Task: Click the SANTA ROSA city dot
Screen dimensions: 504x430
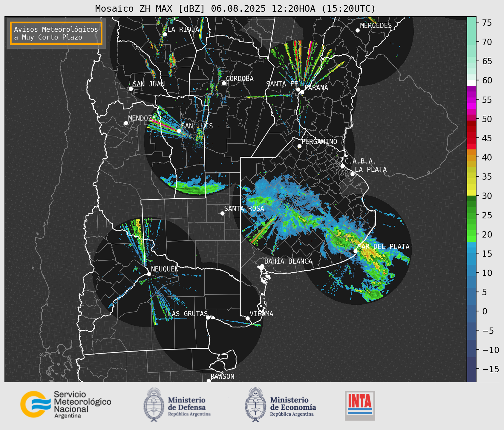Action: click(x=222, y=213)
